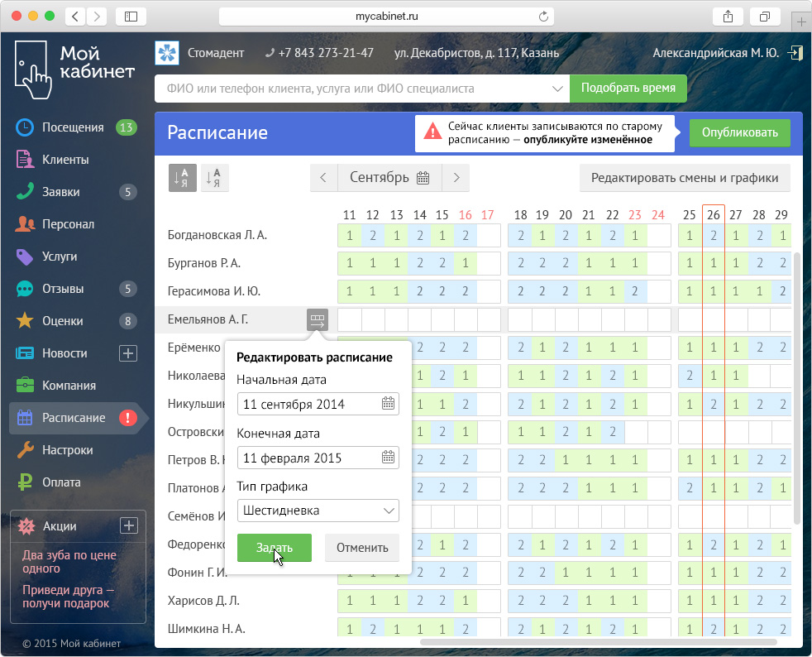Open Персонал section in sidebar
Viewport: 812px width, 657px height.
point(74,224)
